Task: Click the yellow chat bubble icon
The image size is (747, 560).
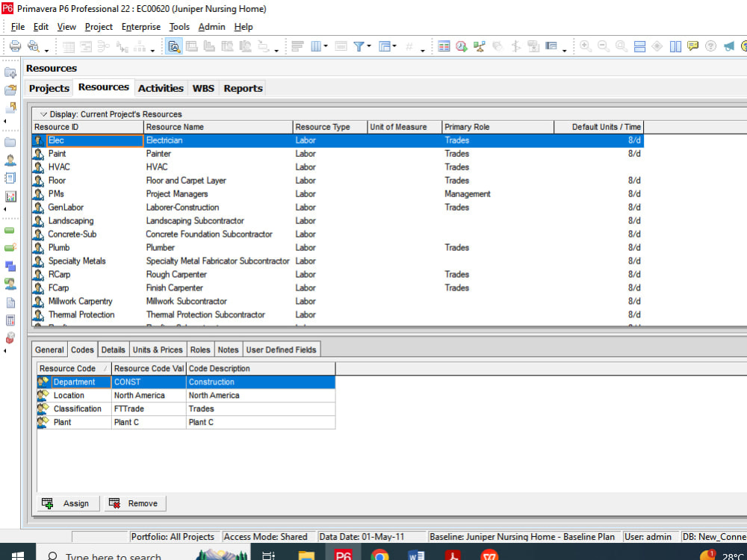Action: [x=692, y=46]
